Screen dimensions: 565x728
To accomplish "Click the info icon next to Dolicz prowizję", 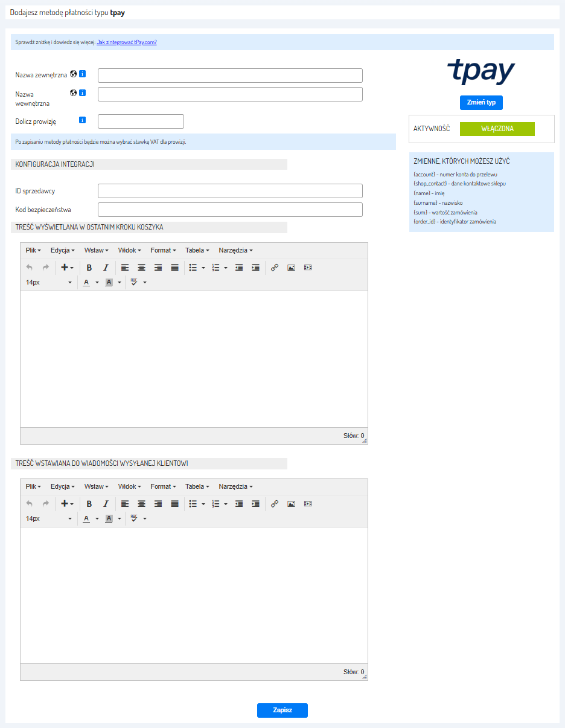I will click(x=83, y=120).
